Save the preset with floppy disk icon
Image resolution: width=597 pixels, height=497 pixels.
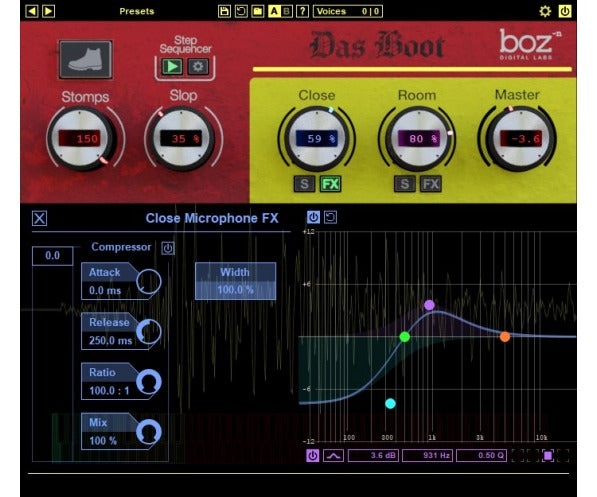coord(224,11)
